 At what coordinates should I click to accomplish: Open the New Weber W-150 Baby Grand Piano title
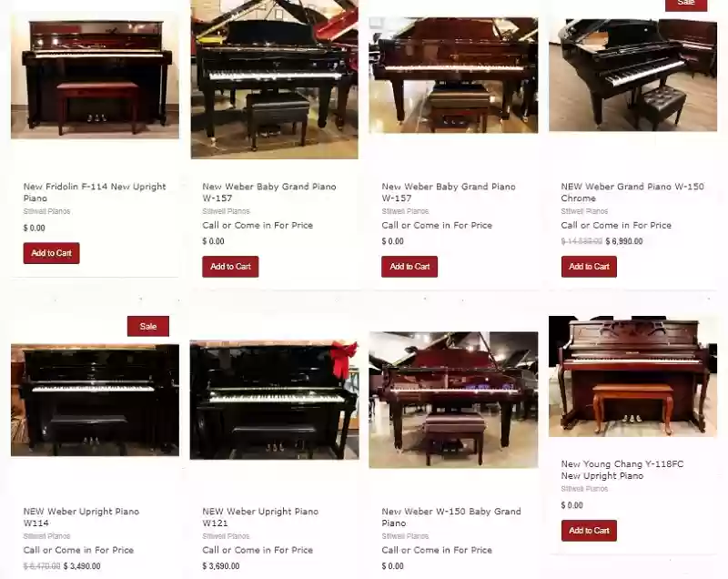click(451, 517)
